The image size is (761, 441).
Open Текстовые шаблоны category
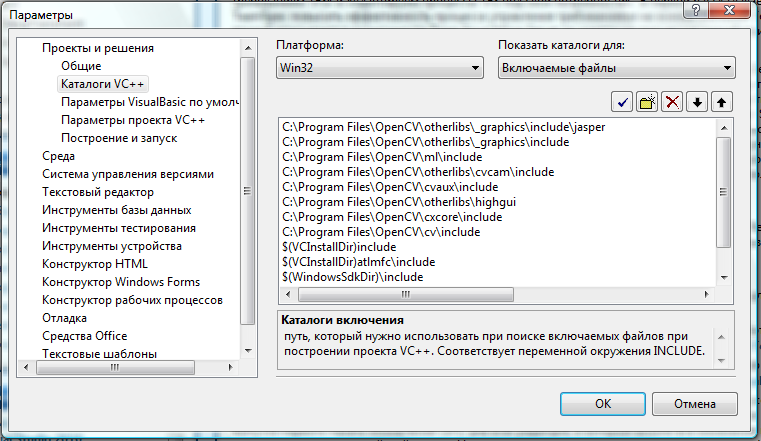point(99,354)
